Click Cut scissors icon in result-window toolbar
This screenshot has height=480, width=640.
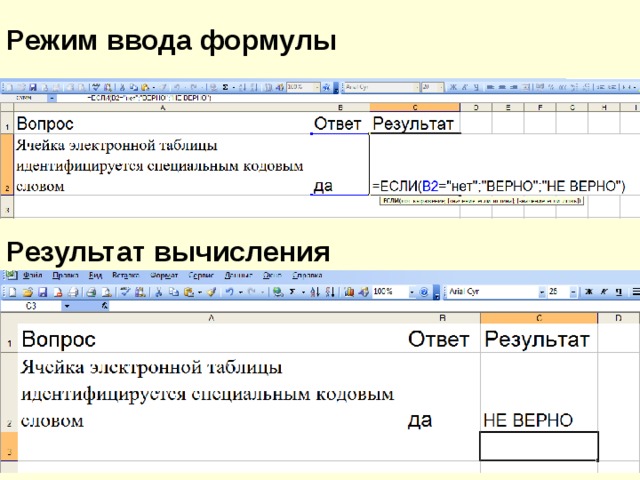[159, 292]
